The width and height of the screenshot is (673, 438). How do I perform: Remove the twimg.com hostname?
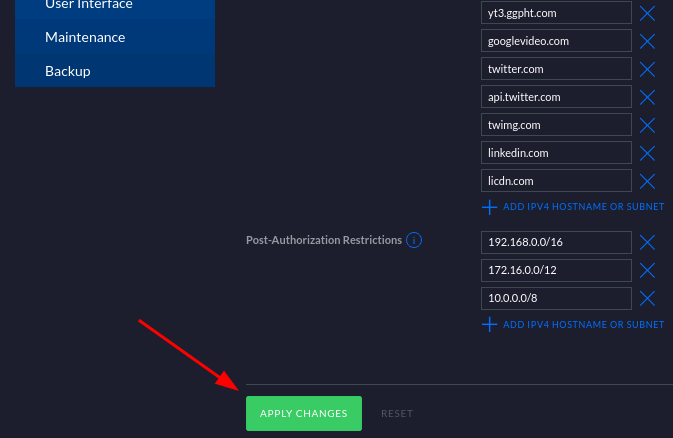pos(647,125)
